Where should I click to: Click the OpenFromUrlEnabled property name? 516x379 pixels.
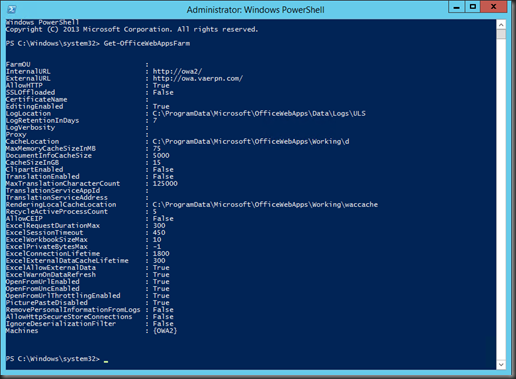pyautogui.click(x=43, y=281)
